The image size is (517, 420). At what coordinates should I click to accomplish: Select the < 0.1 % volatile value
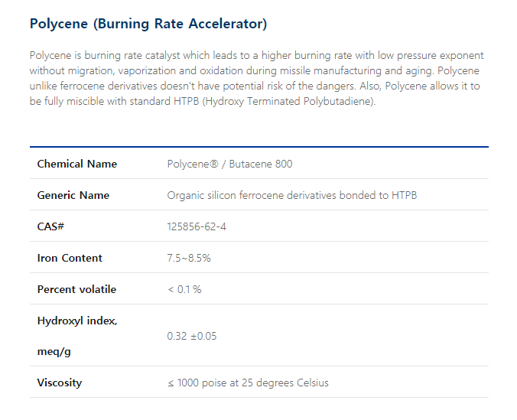[x=184, y=289]
